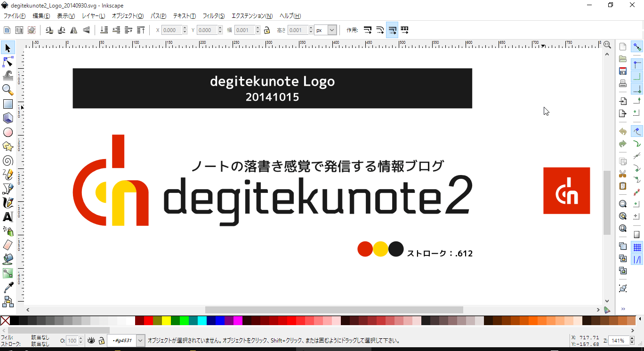Click the Print document icon
The height and width of the screenshot is (351, 644).
(623, 84)
